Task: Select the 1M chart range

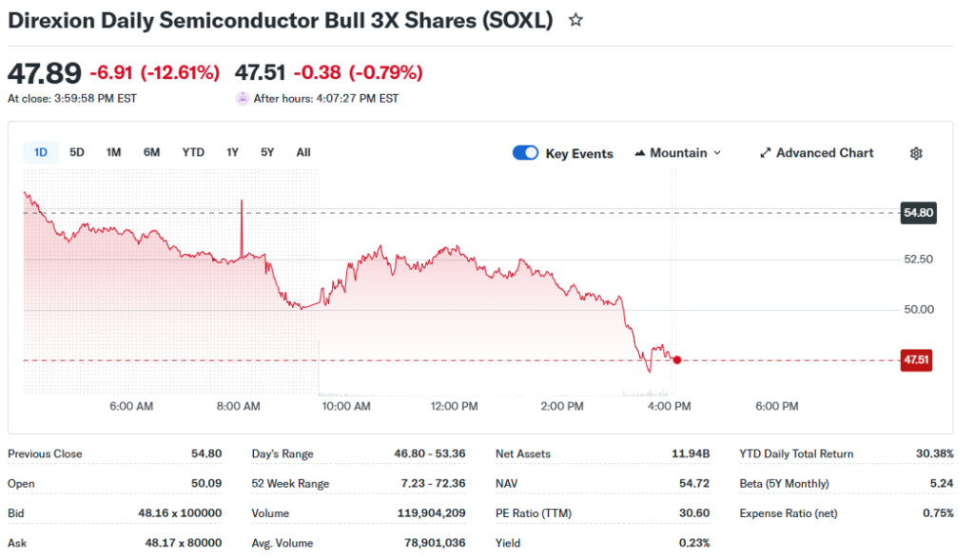Action: [x=113, y=152]
